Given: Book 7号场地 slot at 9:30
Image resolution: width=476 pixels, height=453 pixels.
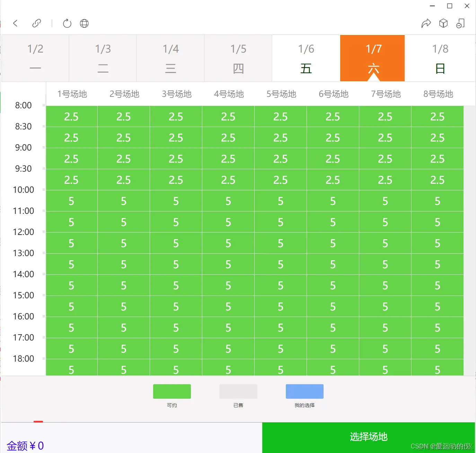Looking at the screenshot, I should 385,180.
